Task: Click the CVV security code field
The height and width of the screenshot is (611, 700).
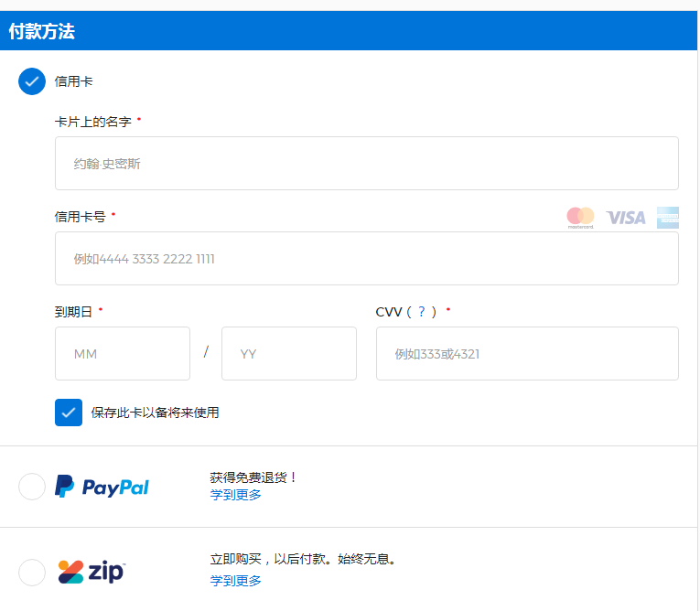Action: pyautogui.click(x=527, y=354)
